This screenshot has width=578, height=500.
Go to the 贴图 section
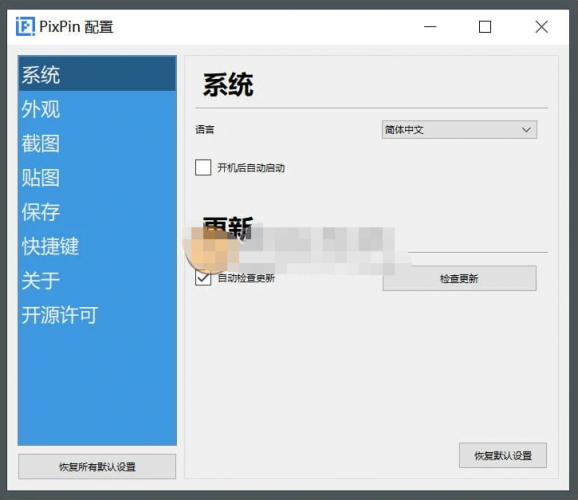click(x=97, y=177)
